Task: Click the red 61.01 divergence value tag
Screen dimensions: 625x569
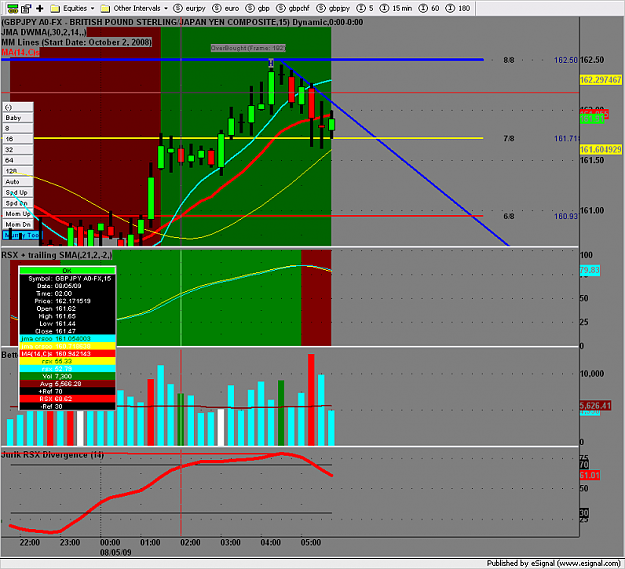Action: pyautogui.click(x=590, y=475)
